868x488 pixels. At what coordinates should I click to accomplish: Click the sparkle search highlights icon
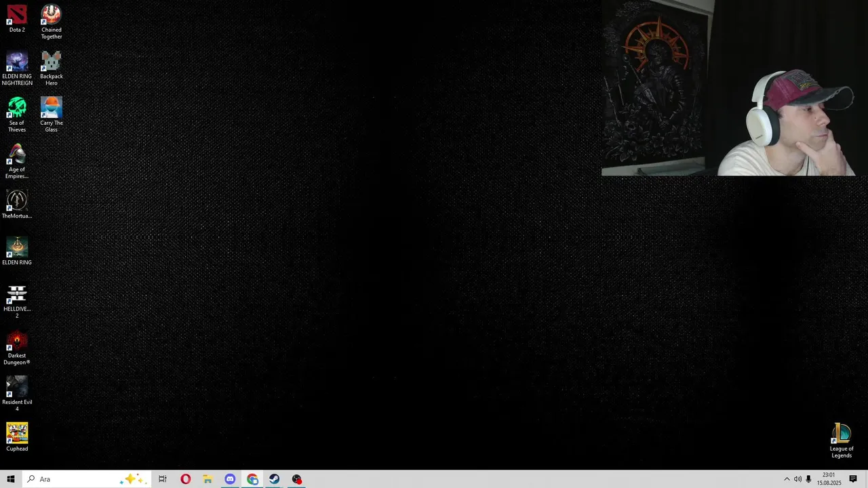click(132, 479)
